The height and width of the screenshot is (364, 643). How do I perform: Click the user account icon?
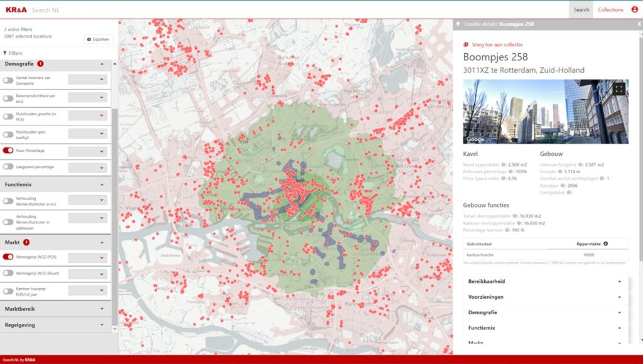pos(634,9)
